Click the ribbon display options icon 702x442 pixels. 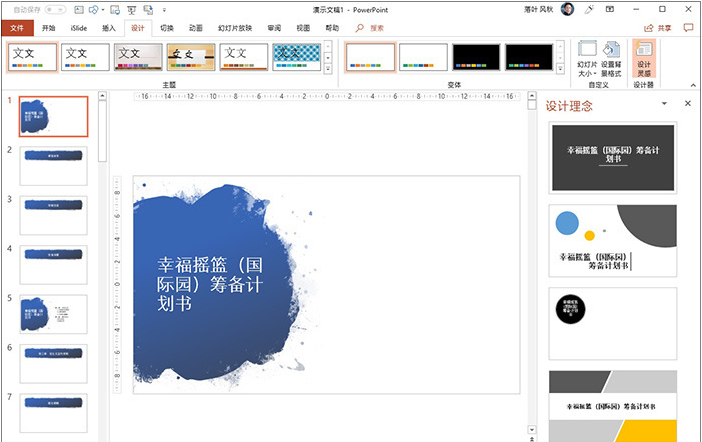pos(612,9)
